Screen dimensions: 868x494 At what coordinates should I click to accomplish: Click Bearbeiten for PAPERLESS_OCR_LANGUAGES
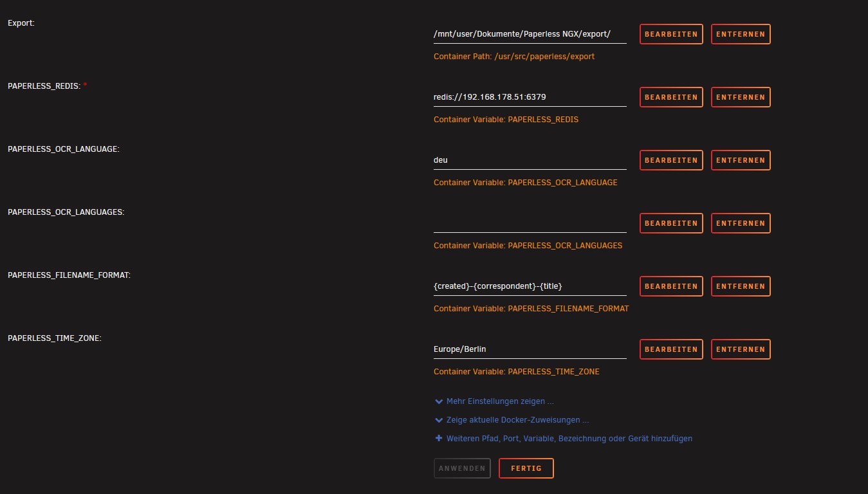click(671, 223)
